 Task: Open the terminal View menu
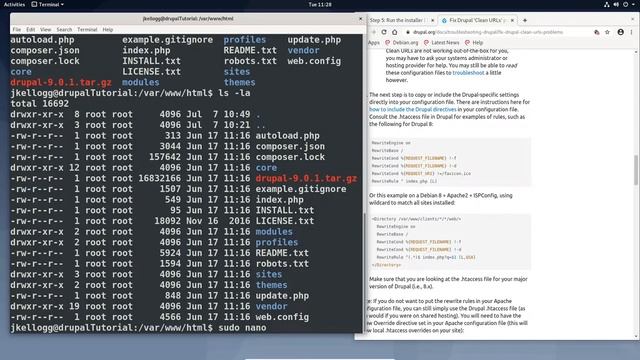click(46, 29)
